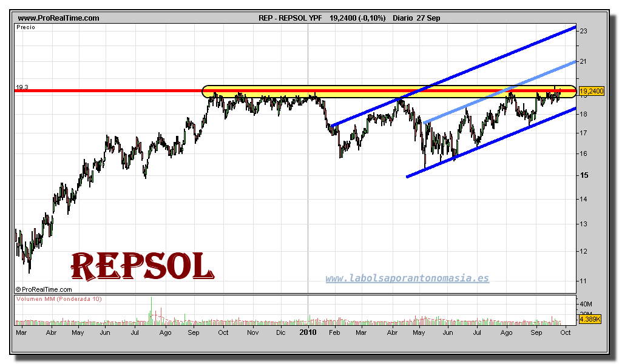Click the yellow 19,2400 price tag

coord(591,91)
